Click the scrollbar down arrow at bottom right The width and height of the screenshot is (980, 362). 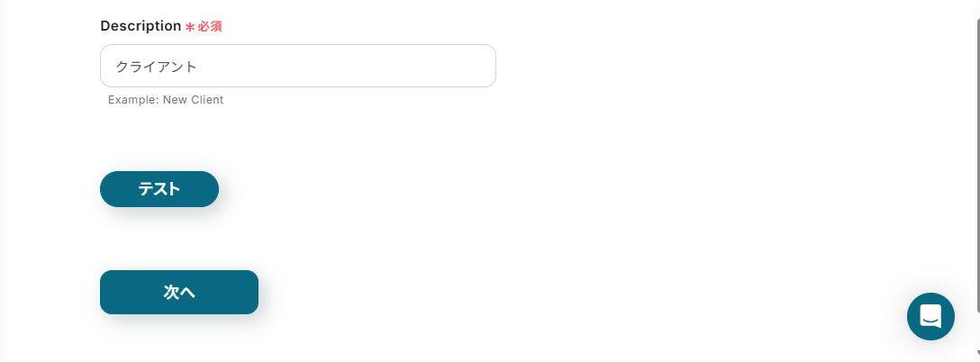[x=977, y=355]
